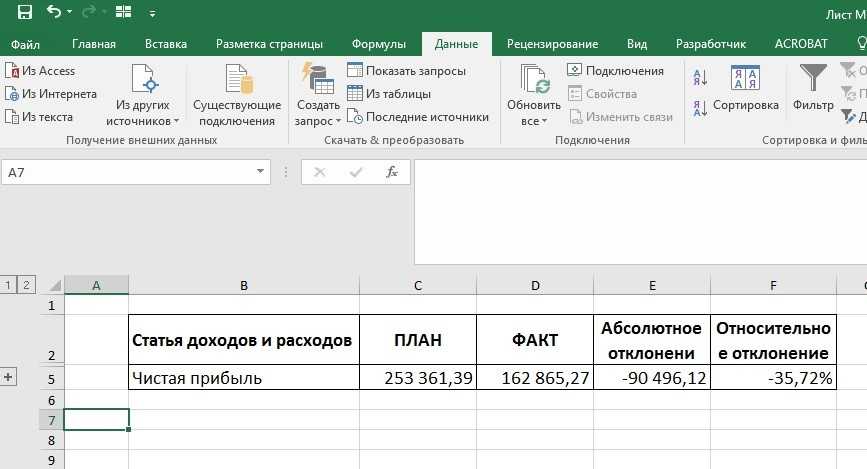Open the Обновить все dropdown
The image size is (867, 469).
[x=534, y=112]
